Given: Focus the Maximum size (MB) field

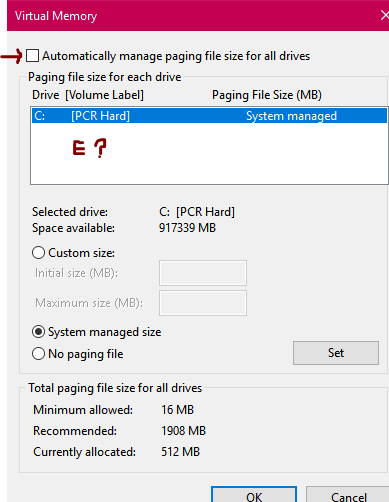Looking at the screenshot, I should tap(203, 303).
